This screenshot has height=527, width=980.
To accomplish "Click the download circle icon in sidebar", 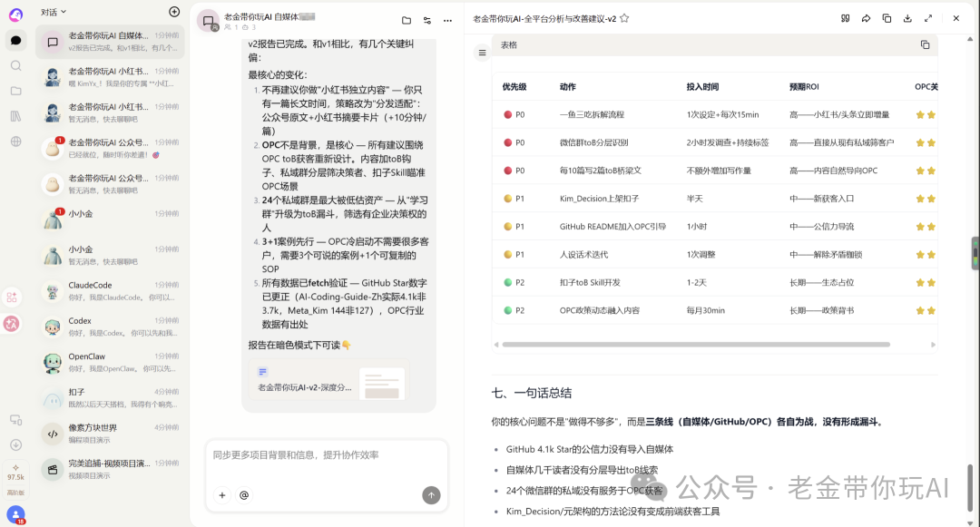I will pos(15,444).
